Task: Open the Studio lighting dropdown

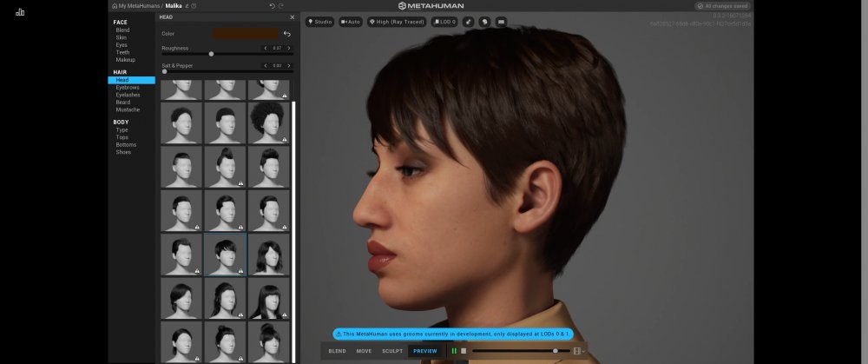Action: (319, 22)
